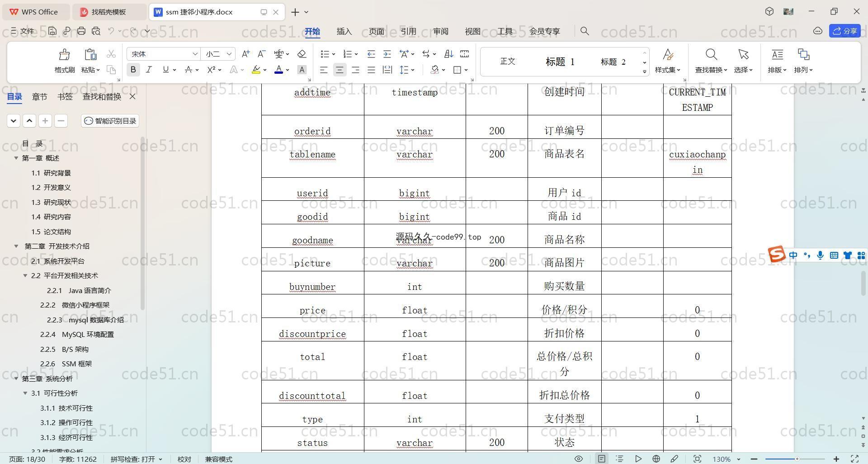Image resolution: width=868 pixels, height=464 pixels.
Task: Select right alignment
Action: [x=355, y=70]
